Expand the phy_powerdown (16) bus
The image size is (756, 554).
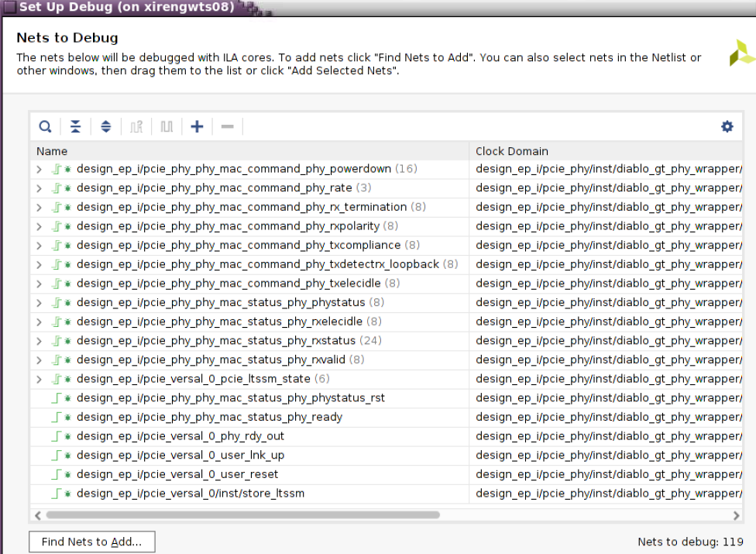(x=40, y=169)
